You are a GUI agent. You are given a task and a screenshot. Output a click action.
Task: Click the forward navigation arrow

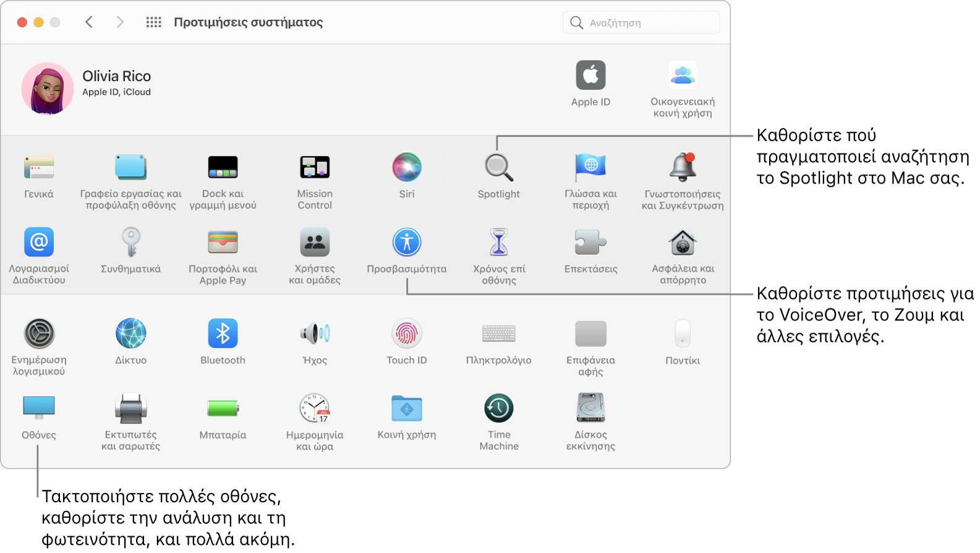coord(120,22)
